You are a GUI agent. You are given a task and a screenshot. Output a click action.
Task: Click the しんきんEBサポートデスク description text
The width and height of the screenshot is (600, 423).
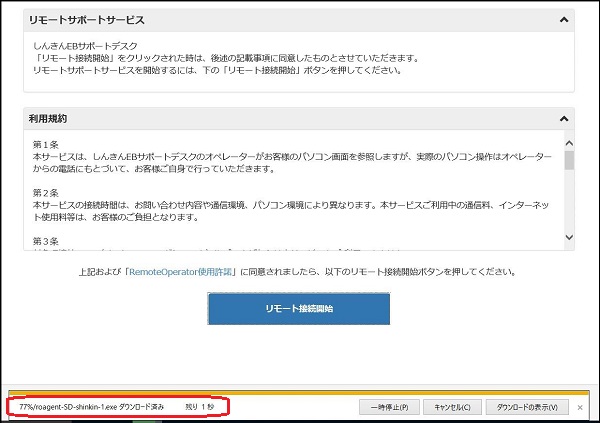point(90,44)
